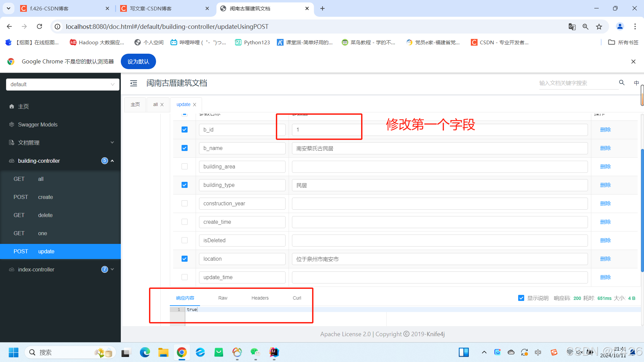Uncheck the b_name parameter checkbox

tap(185, 148)
